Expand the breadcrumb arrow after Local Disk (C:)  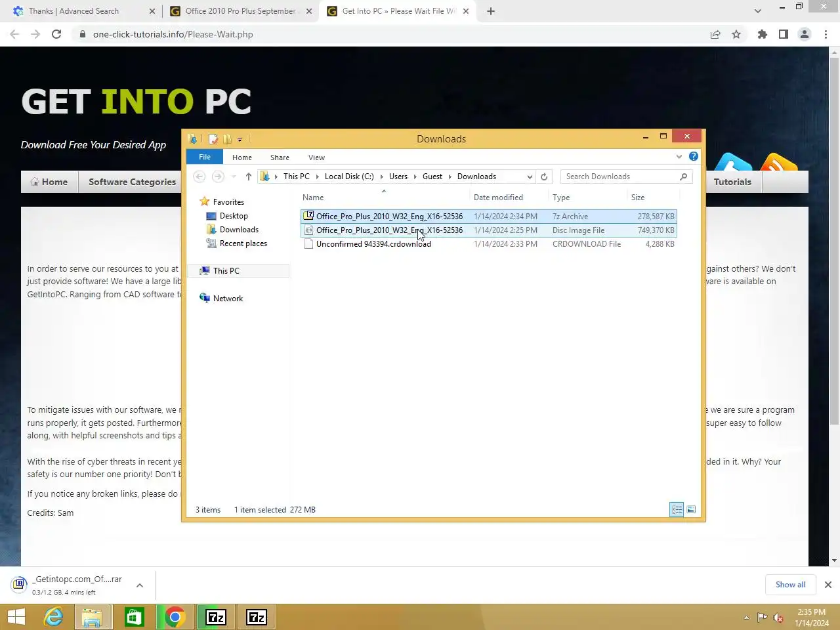[382, 177]
